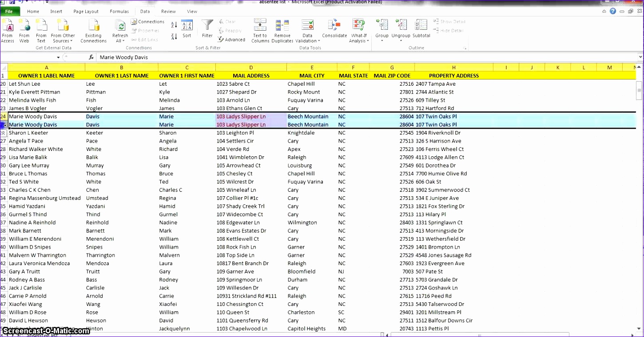Select the From Web data source icon
The image size is (644, 337).
click(24, 31)
